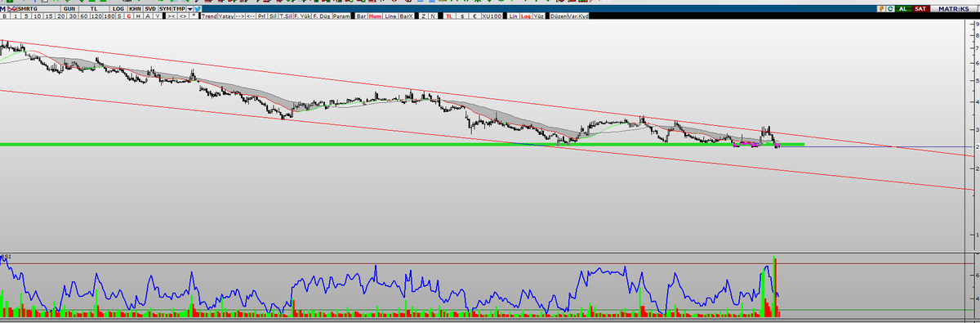This screenshot has width=980, height=323.
Task: Open the Twitter share icon
Action: (x=198, y=9)
